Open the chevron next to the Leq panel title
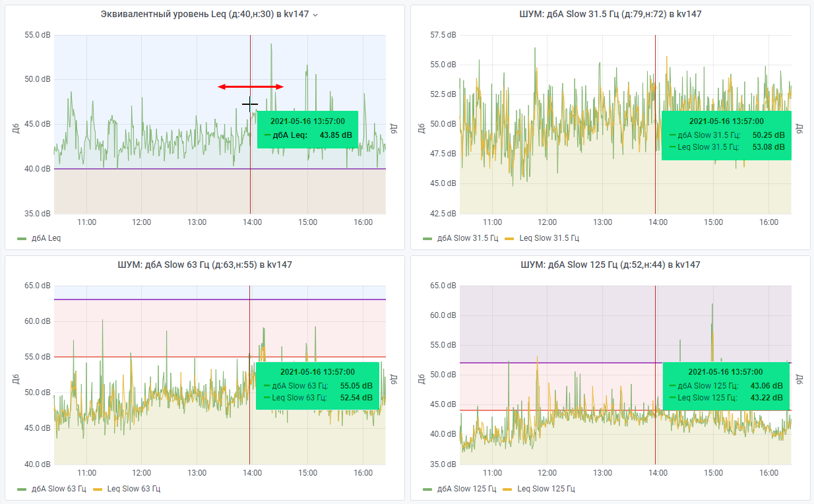 [315, 15]
